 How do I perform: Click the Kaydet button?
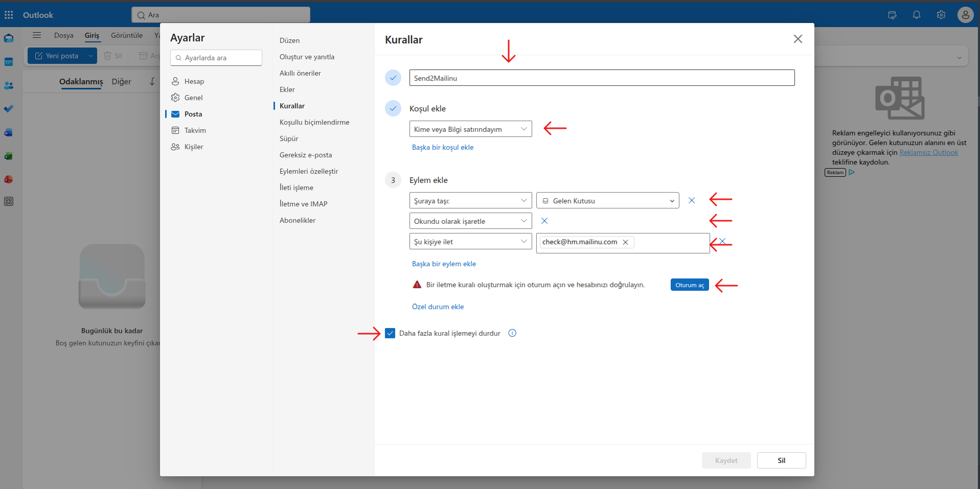726,460
